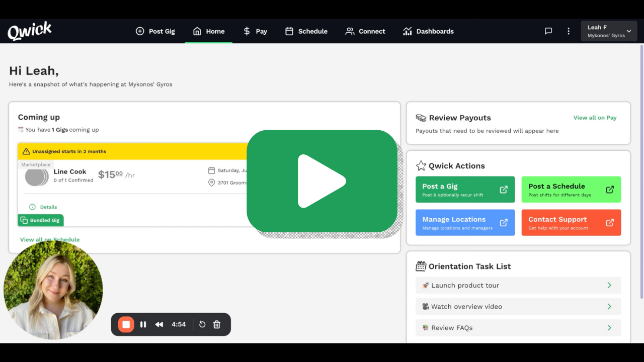This screenshot has width=644, height=362.
Task: Expand the Leah F account dropdown
Action: (x=609, y=31)
